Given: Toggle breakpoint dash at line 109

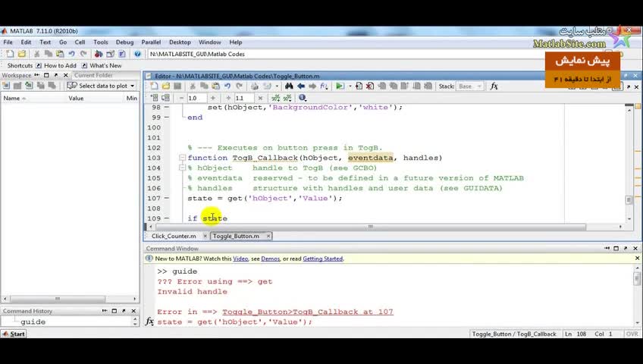Looking at the screenshot, I should point(167,218).
